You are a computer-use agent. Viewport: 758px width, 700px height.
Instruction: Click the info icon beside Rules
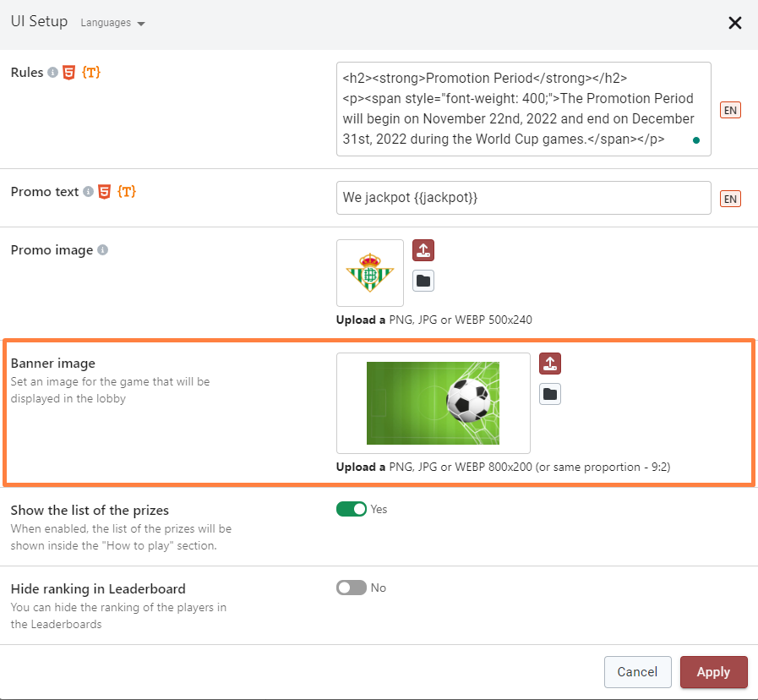52,74
